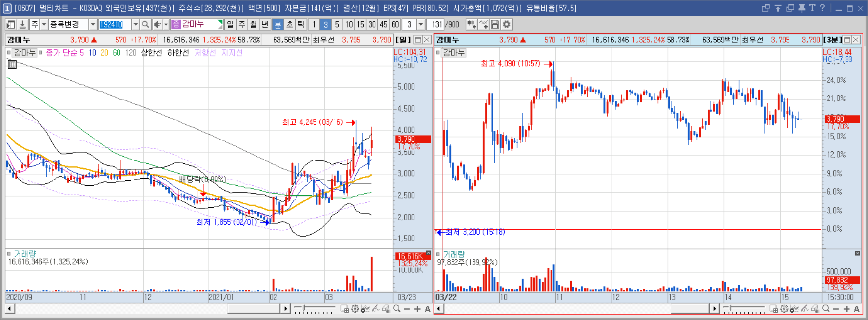The image size is (868, 320).
Task: Click the title bar linked windows icon
Action: point(766,8)
